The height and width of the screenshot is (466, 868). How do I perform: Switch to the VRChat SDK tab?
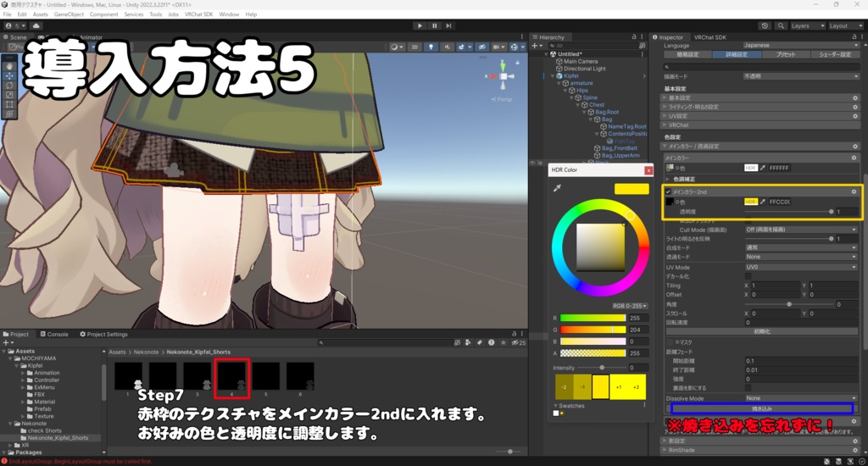tap(709, 37)
